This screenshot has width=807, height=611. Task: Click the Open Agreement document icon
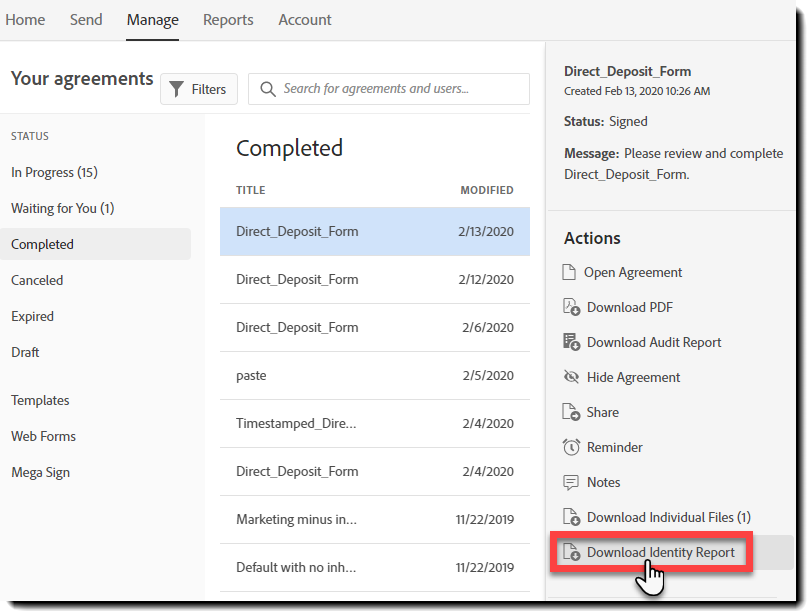pos(570,272)
